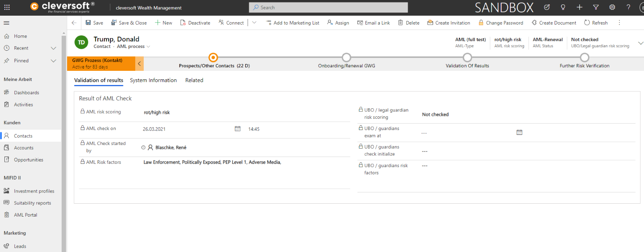
Task: Click the TD contact avatar
Action: [81, 42]
